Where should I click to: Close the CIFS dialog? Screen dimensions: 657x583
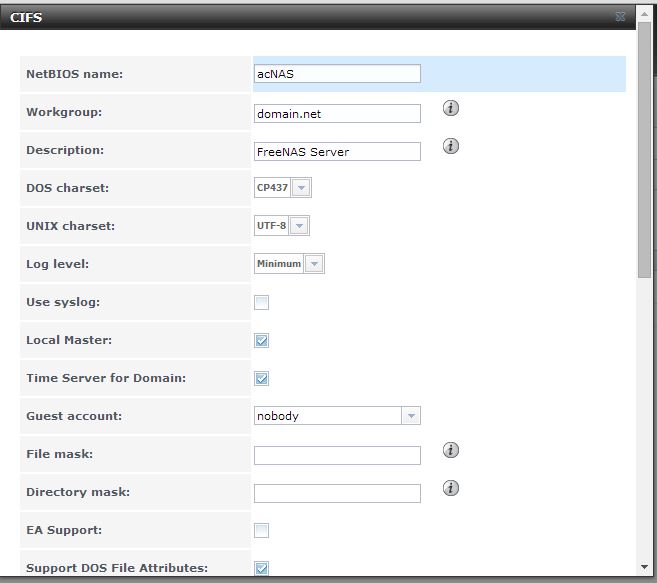pos(620,17)
